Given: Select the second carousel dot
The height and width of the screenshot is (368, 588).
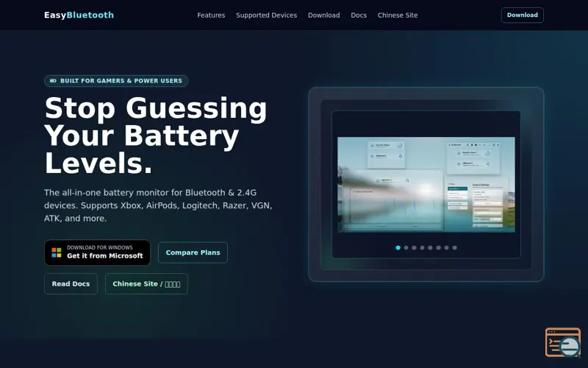Looking at the screenshot, I should [x=406, y=247].
